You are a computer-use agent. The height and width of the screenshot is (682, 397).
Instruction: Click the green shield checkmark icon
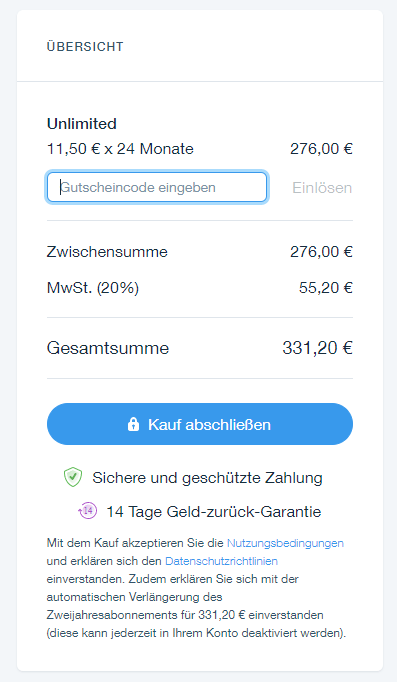(73, 477)
